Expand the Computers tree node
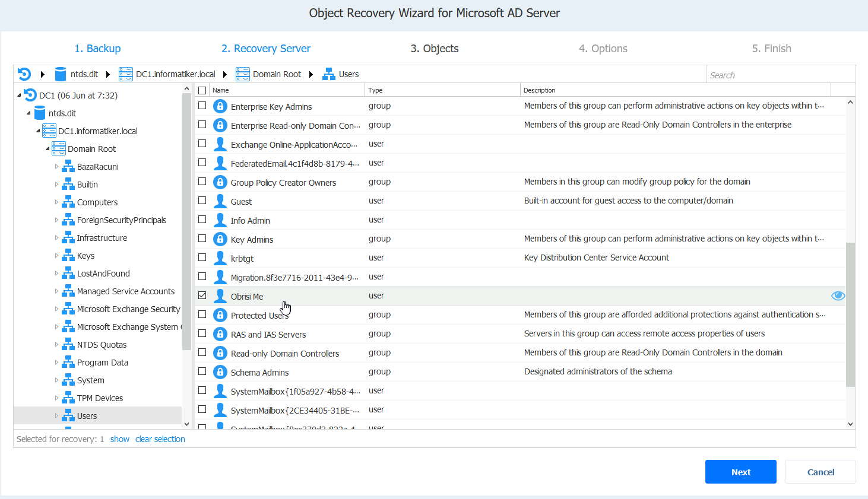 point(57,202)
